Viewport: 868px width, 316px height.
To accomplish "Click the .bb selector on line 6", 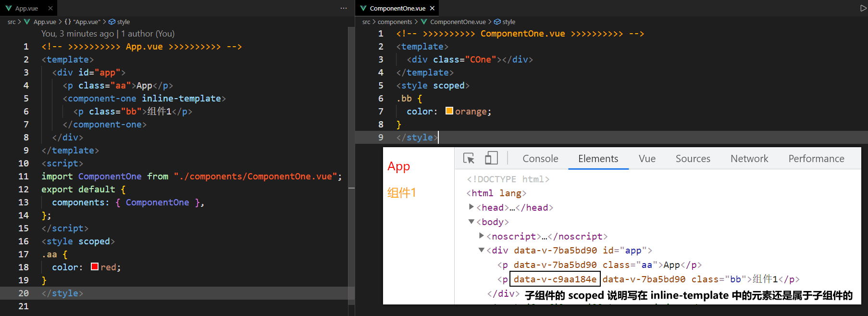I will 404,98.
